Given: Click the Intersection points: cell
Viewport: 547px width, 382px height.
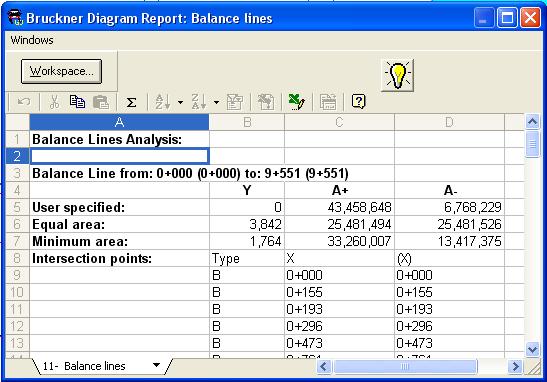Looking at the screenshot, I should (119, 259).
